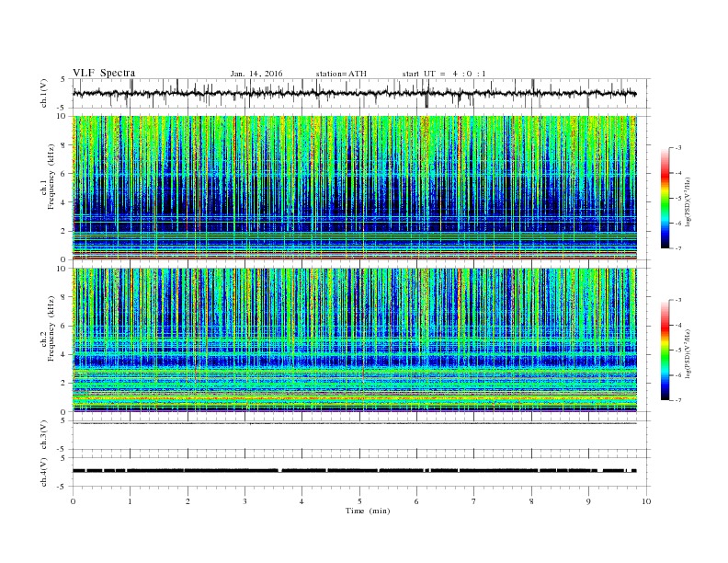Click the "10" kHz tick of ch.1 spectrogram
This screenshot has width=728, height=563.
point(62,116)
